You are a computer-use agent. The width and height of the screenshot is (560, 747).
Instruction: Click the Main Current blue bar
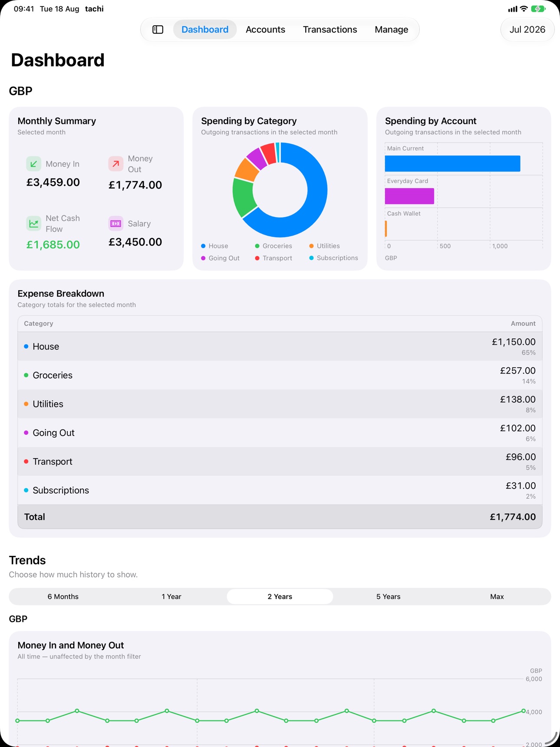[452, 163]
